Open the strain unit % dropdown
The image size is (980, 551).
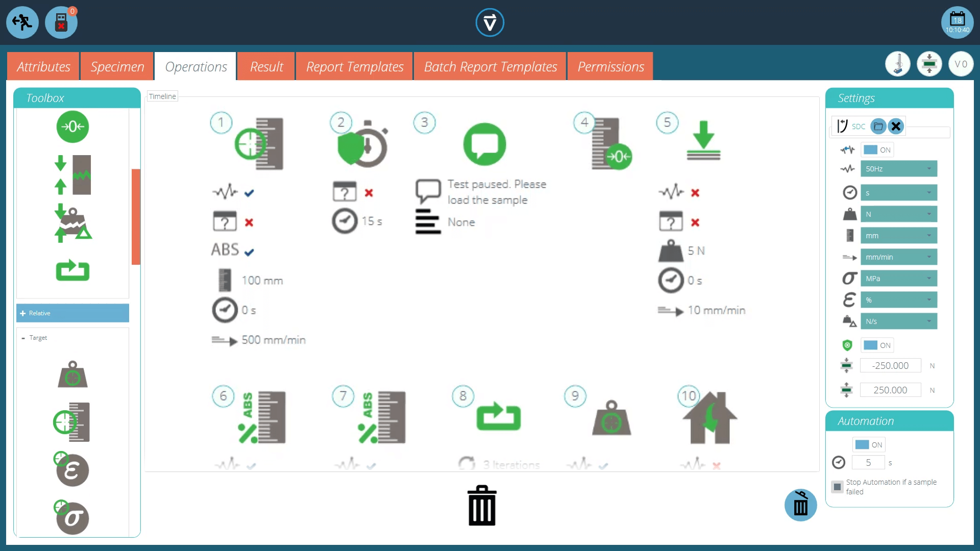pyautogui.click(x=899, y=300)
